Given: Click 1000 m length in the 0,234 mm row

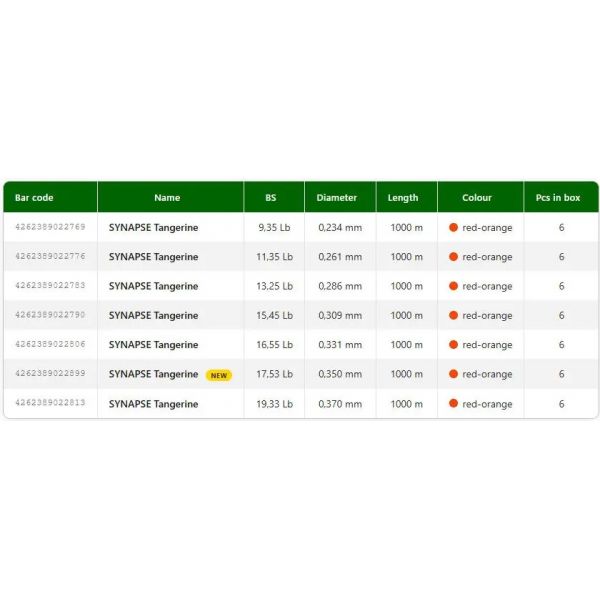Looking at the screenshot, I should click(x=407, y=228).
